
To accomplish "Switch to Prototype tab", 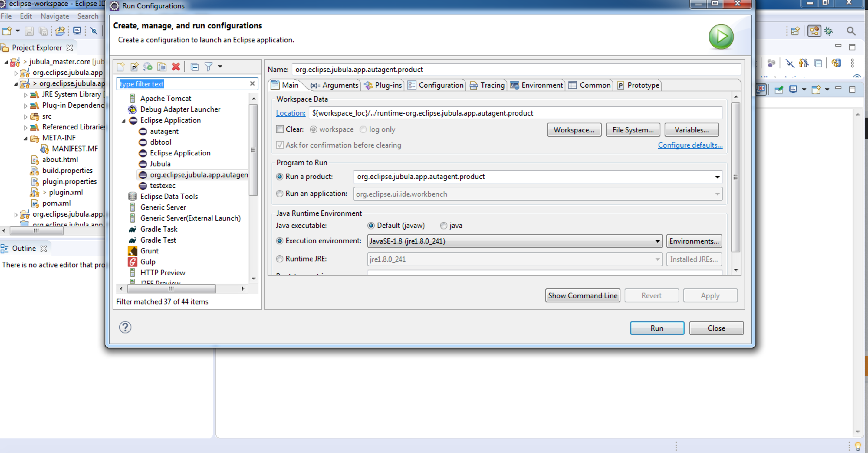I will pos(638,85).
